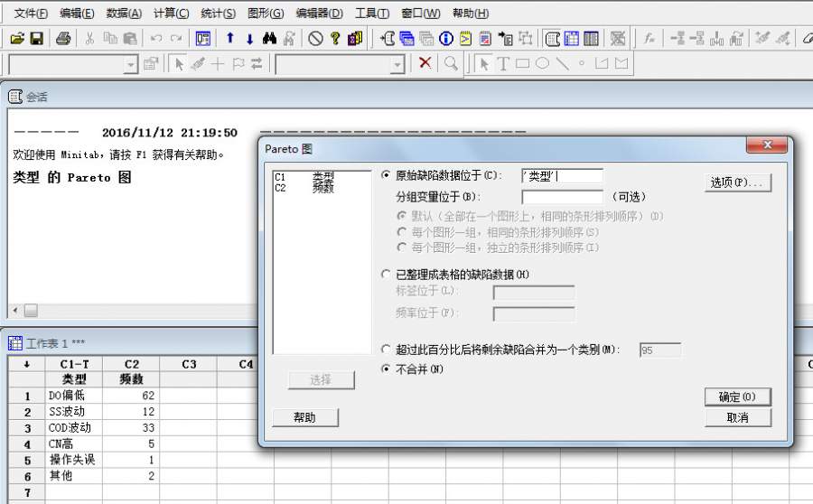Image resolution: width=813 pixels, height=504 pixels.
Task: Open the 文件(F) menu
Action: pyautogui.click(x=31, y=14)
